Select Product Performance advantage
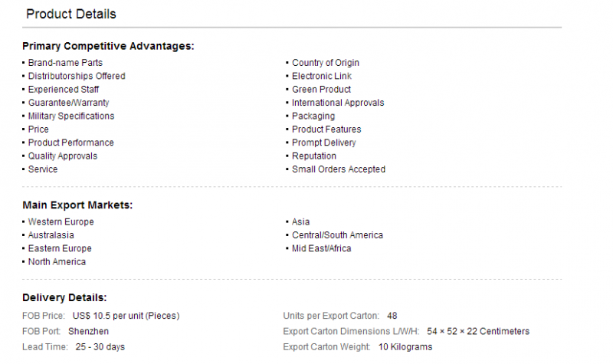 click(x=70, y=143)
